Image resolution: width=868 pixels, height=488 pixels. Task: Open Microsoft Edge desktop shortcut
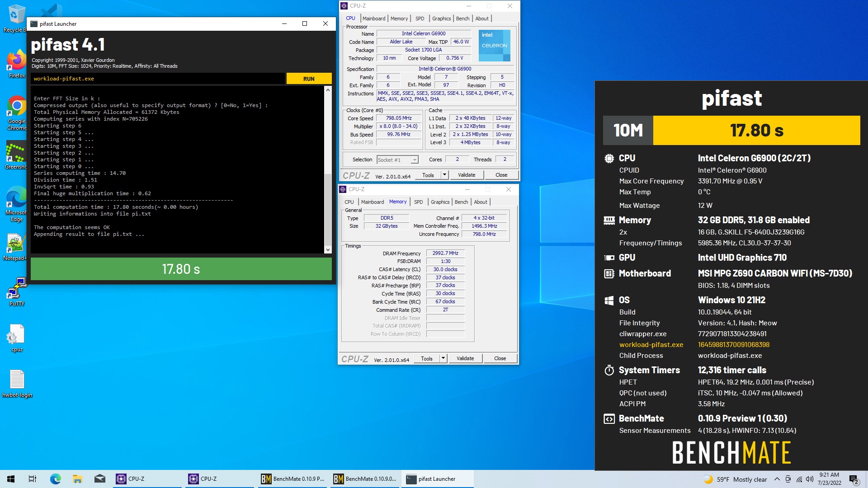pyautogui.click(x=16, y=204)
